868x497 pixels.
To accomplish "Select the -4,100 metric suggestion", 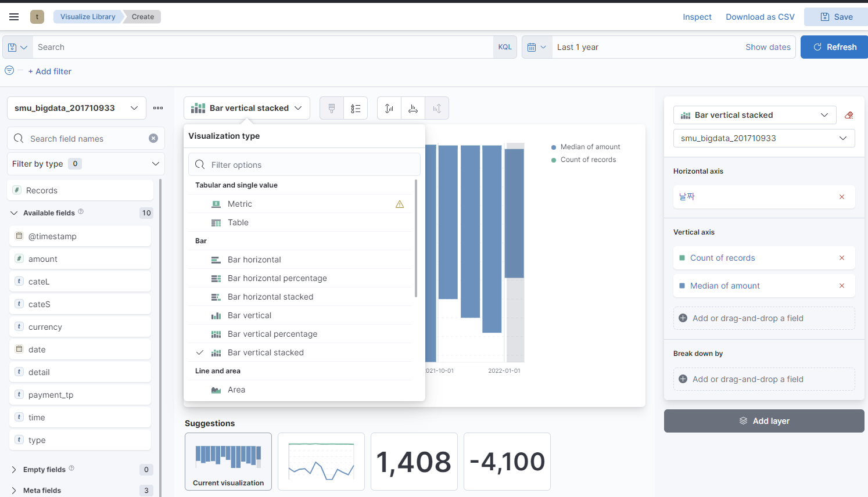I will point(507,462).
